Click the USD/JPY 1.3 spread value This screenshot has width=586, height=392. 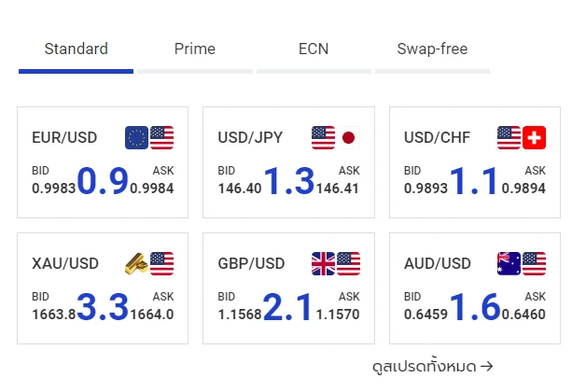coord(289,181)
